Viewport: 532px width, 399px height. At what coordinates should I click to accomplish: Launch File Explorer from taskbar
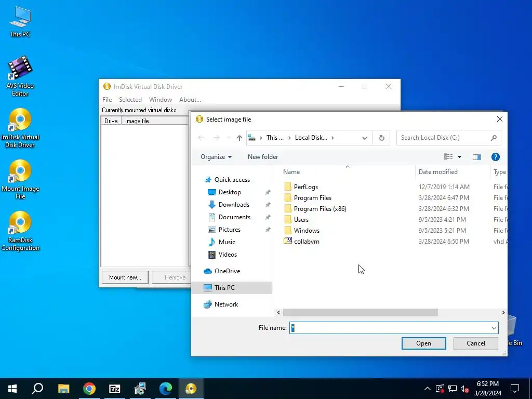pyautogui.click(x=63, y=389)
